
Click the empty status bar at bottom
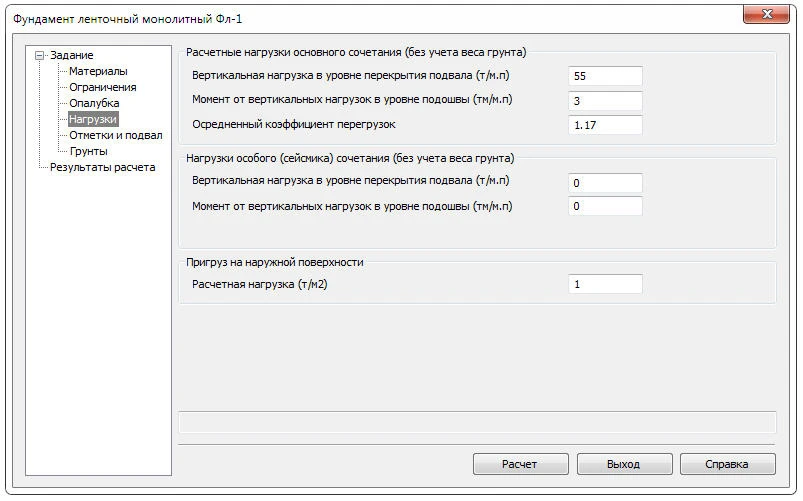pos(476,422)
